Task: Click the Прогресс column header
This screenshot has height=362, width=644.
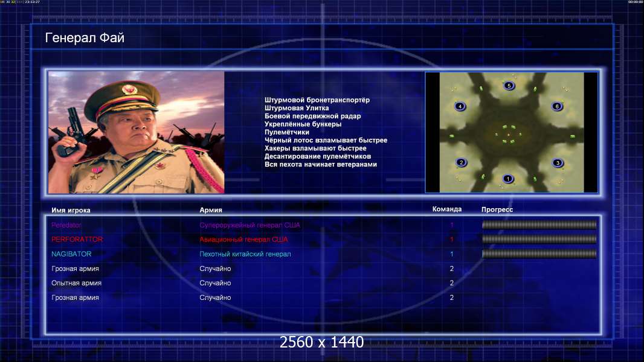Action: point(497,209)
